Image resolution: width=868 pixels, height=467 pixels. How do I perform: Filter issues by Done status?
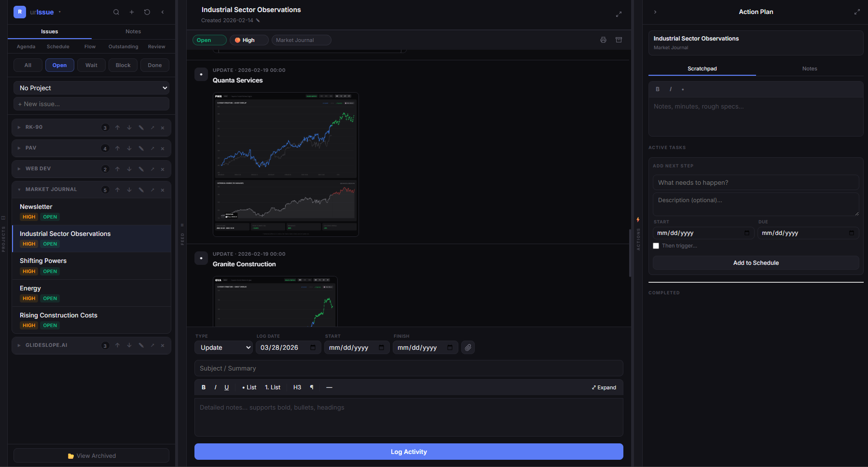155,65
